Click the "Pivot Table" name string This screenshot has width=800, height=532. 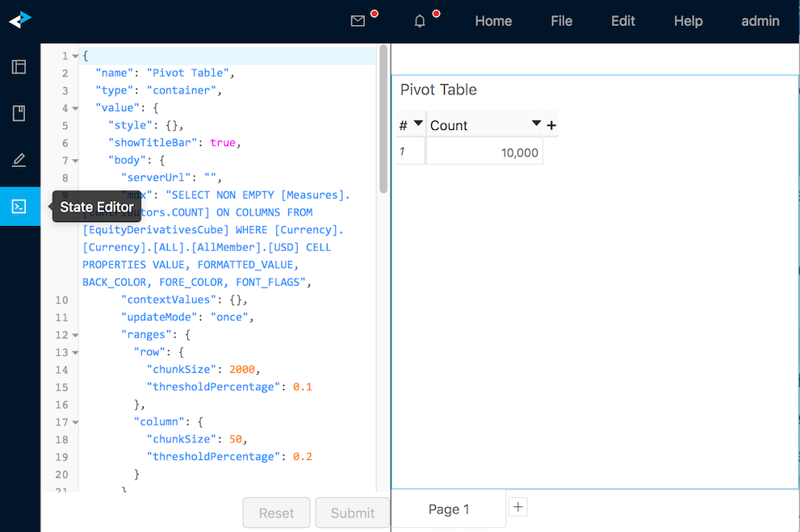(188, 73)
